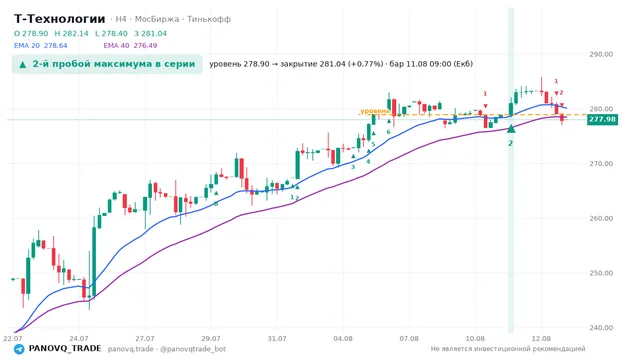Click the 240.00 price axis label
The image size is (640, 360).
(601, 328)
